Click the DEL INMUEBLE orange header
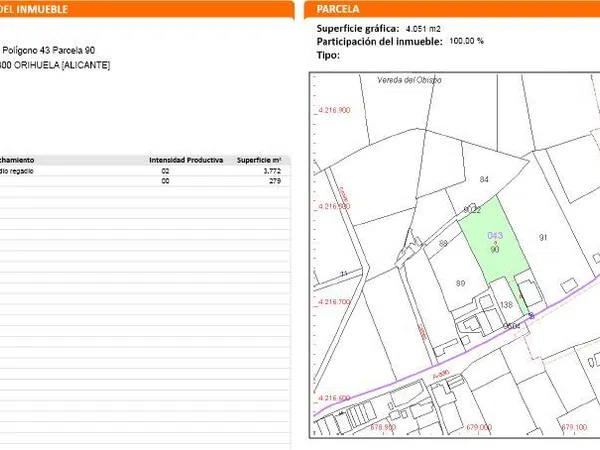Viewport: 600px width, 450px height. pos(30,9)
